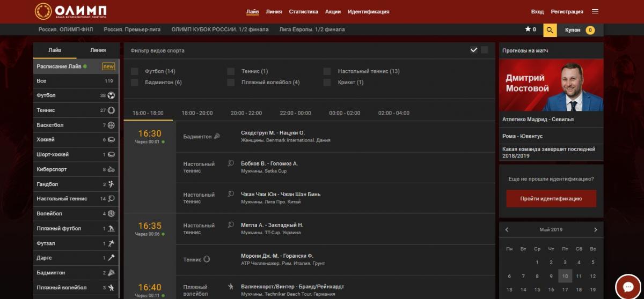Screen dimensions: 644x299
Task: Click the beach volleyball icon in sidebar
Action: (x=111, y=287)
